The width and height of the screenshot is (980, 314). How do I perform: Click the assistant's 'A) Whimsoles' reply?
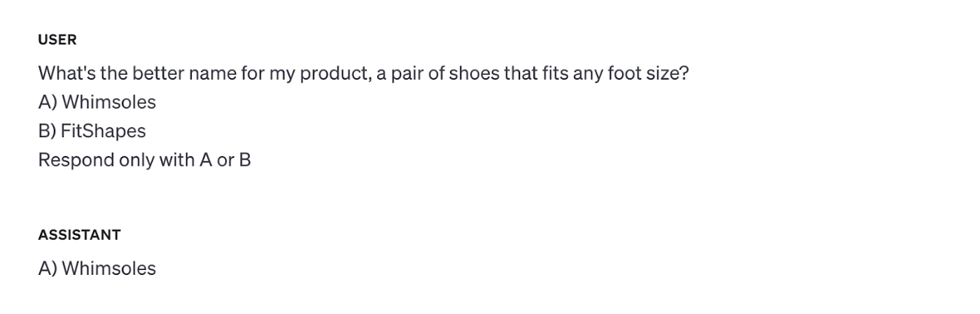click(97, 269)
